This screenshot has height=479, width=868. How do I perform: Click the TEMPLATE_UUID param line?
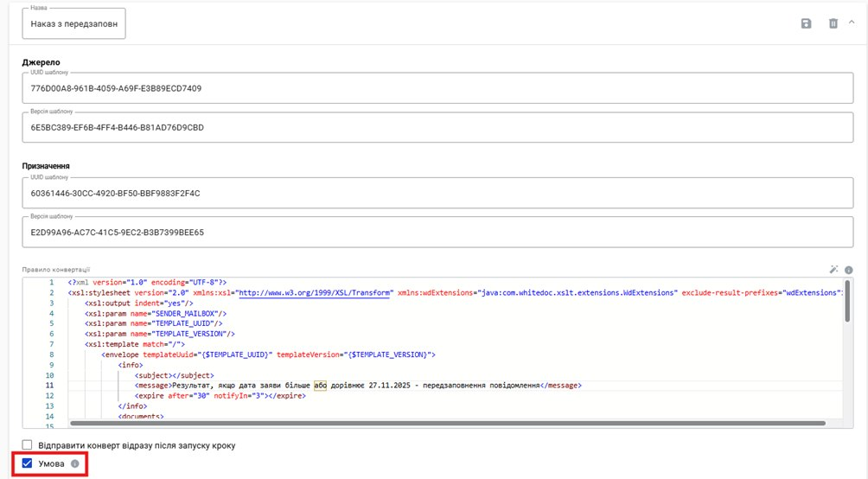[153, 323]
